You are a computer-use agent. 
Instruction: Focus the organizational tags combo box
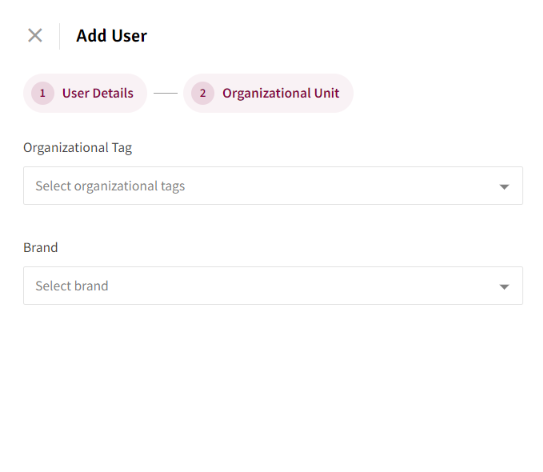click(273, 186)
